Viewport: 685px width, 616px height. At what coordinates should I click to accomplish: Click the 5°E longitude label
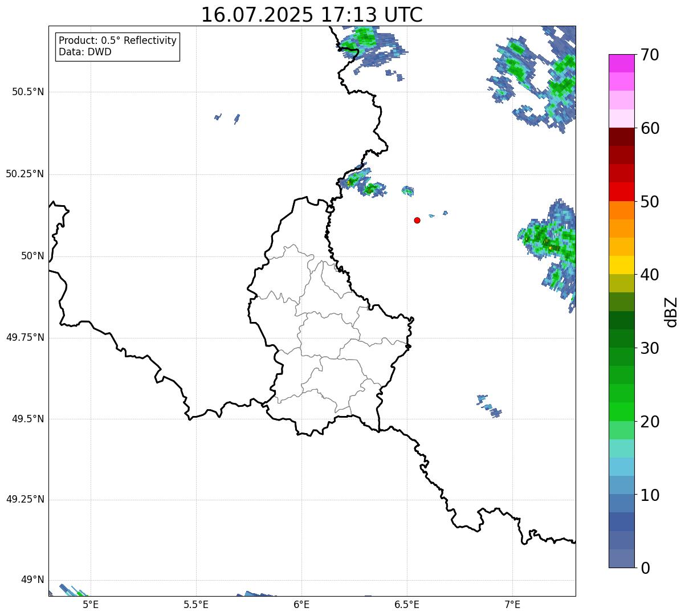click(91, 604)
